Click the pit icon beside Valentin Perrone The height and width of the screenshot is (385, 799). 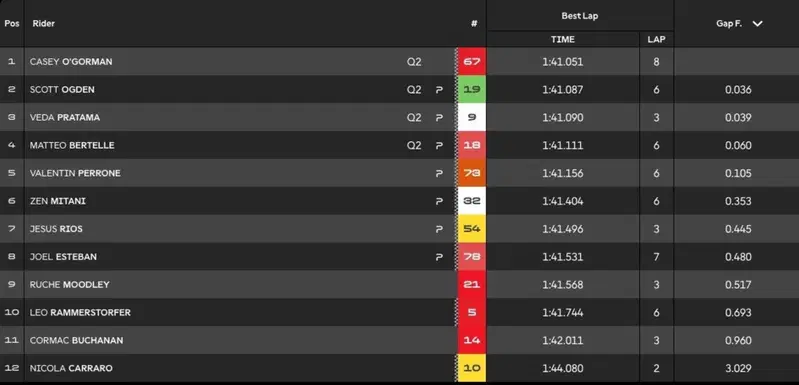click(439, 174)
